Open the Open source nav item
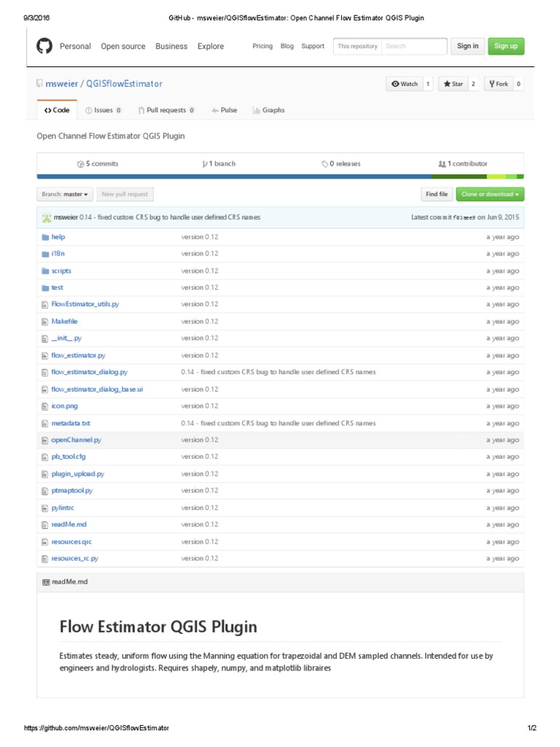The width and height of the screenshot is (560, 747). pos(123,46)
